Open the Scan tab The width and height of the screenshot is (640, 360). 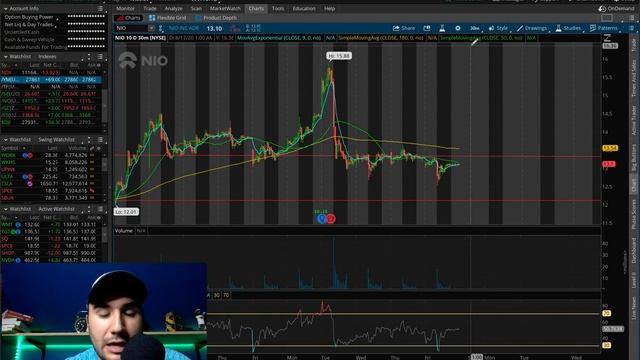pyautogui.click(x=196, y=8)
